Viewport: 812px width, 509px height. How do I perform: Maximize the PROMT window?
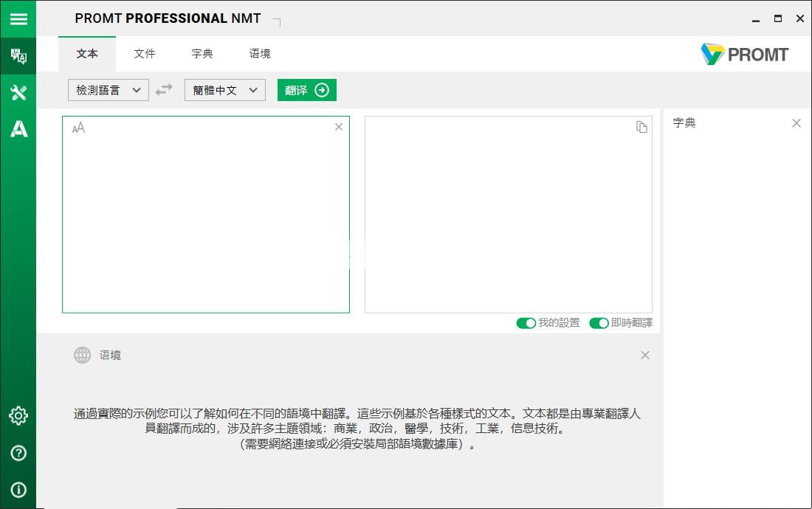click(778, 18)
